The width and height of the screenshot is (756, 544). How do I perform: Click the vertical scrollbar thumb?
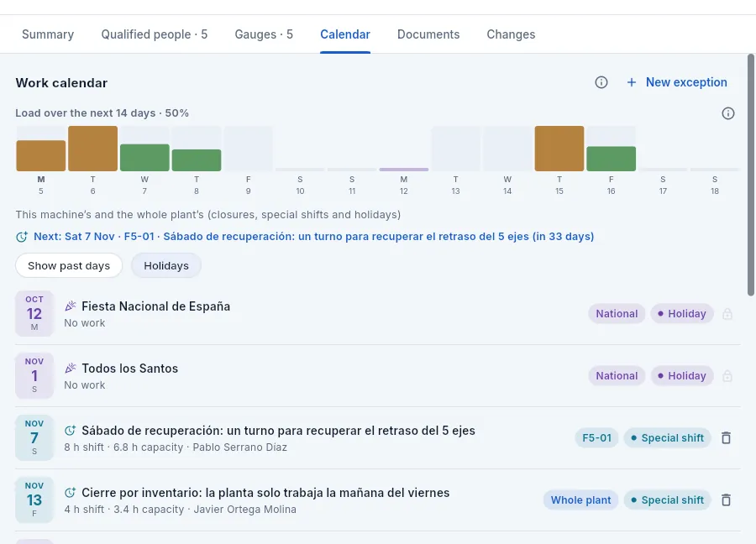pyautogui.click(x=751, y=175)
